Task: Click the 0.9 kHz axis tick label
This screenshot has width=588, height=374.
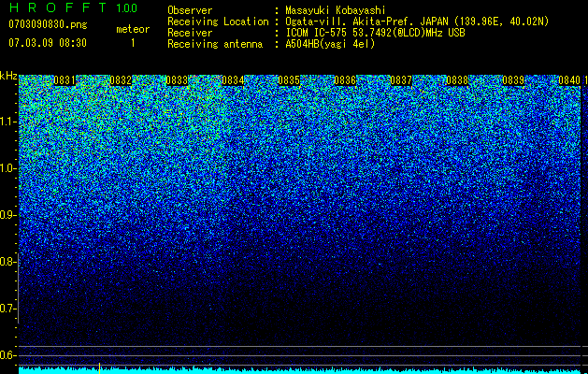Action: coord(7,215)
